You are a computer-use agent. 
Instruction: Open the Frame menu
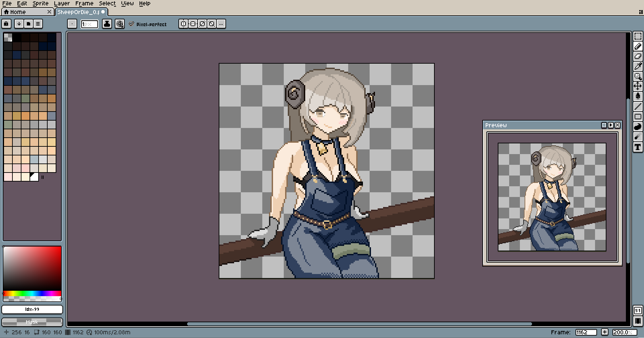[85, 3]
